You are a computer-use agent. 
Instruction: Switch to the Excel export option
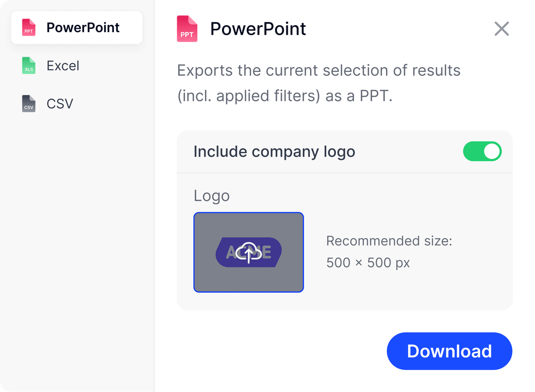(x=63, y=66)
